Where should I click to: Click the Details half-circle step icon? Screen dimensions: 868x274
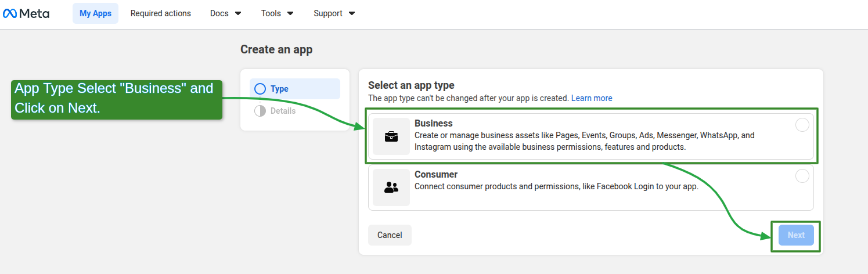click(260, 111)
